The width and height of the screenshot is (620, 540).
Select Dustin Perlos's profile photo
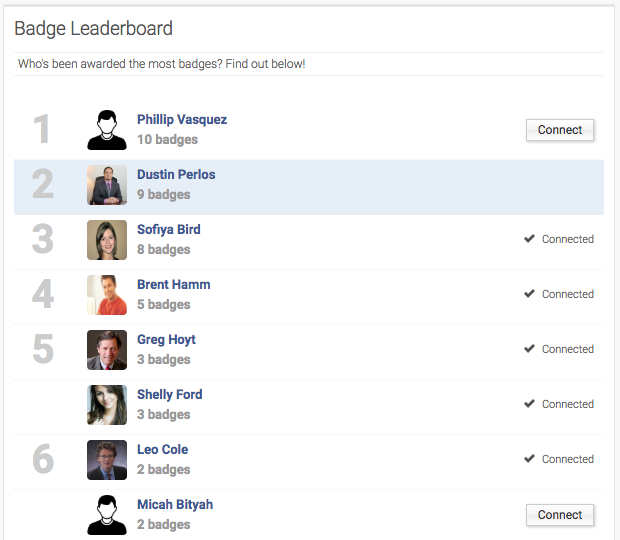click(x=107, y=185)
